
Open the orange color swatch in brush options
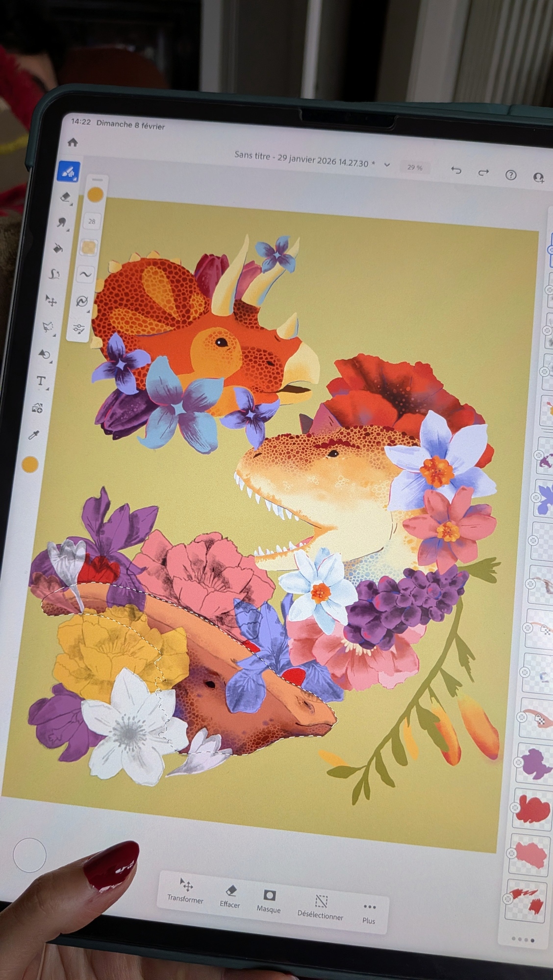tap(95, 195)
